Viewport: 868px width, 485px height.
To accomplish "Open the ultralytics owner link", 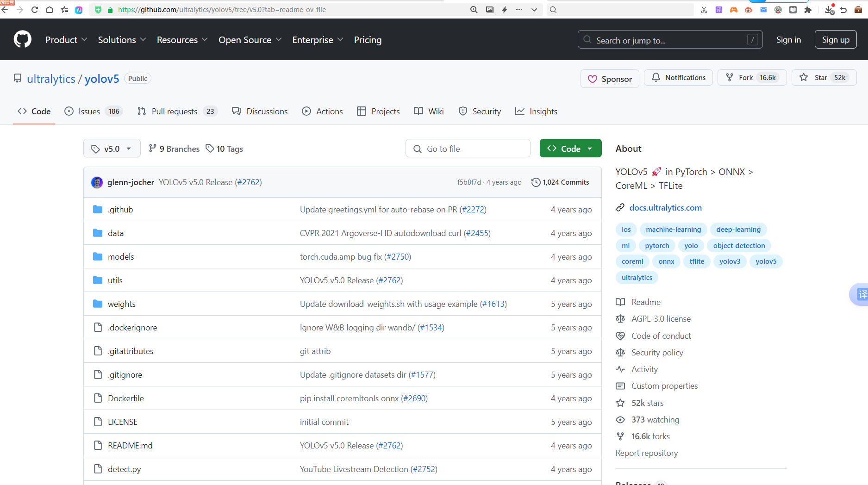I will click(51, 79).
